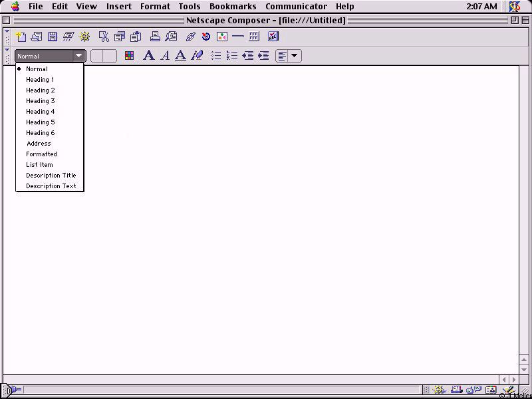
Task: Open the Tools menu
Action: (190, 7)
